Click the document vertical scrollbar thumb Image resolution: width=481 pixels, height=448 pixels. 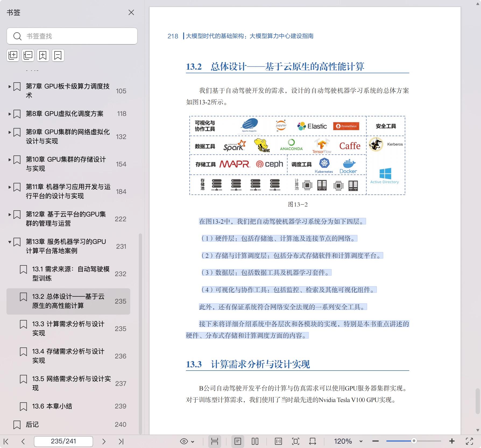coord(478,401)
